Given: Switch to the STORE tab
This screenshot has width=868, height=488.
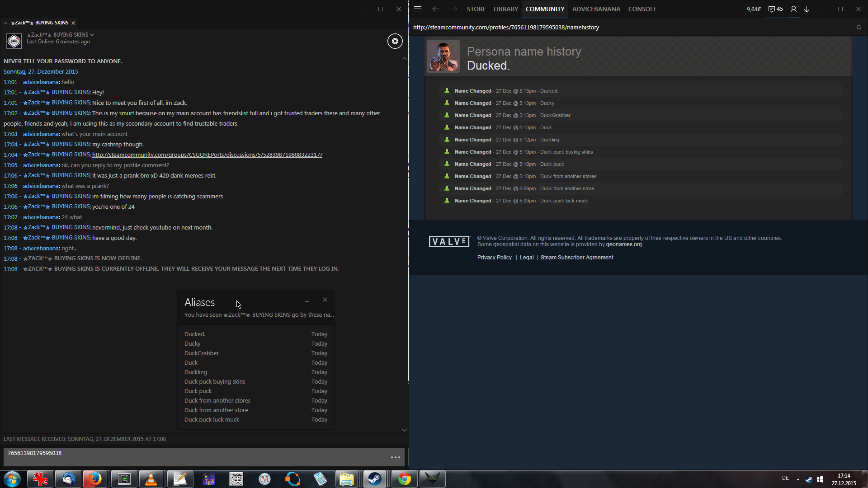Looking at the screenshot, I should coord(476,9).
